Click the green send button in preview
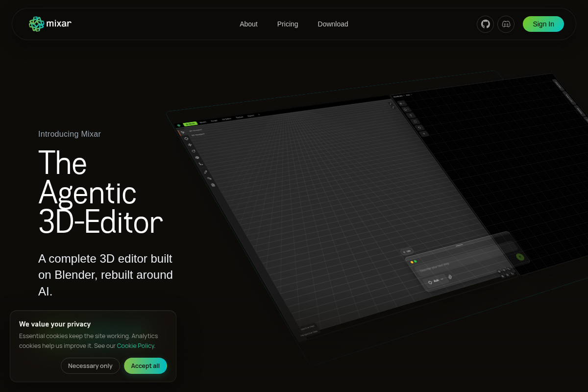588x392 pixels. point(520,257)
